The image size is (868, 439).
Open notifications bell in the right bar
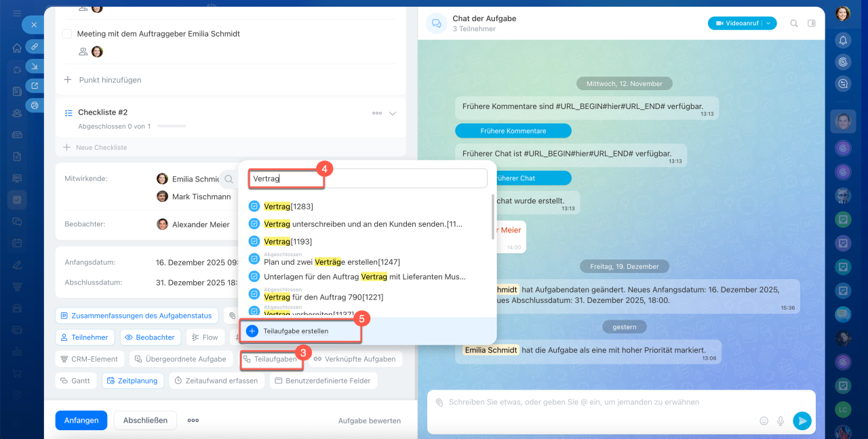[843, 40]
